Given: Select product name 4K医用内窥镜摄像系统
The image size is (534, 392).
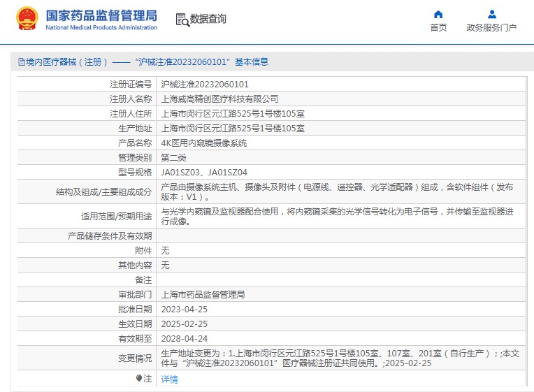Looking at the screenshot, I should pyautogui.click(x=203, y=143).
